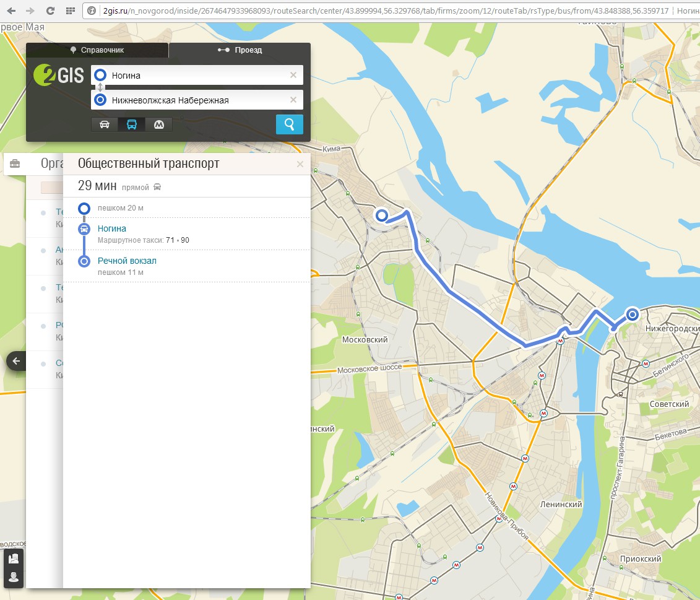700x600 pixels.
Task: Collapse panel with left arrow button
Action: coord(16,361)
